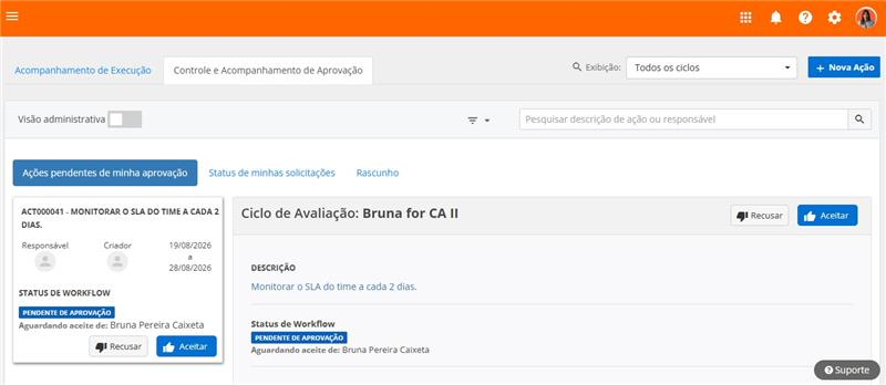886x385 pixels.
Task: Open the settings gear icon
Action: (x=835, y=18)
